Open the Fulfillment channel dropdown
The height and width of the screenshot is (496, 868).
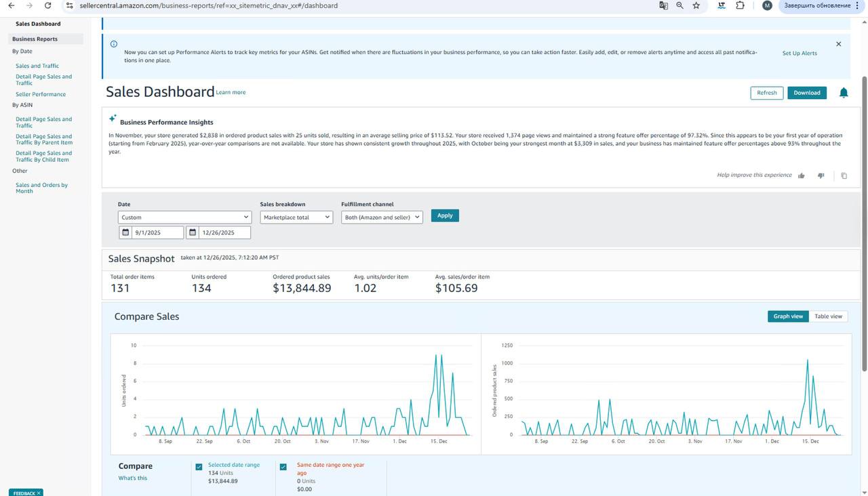[382, 218]
